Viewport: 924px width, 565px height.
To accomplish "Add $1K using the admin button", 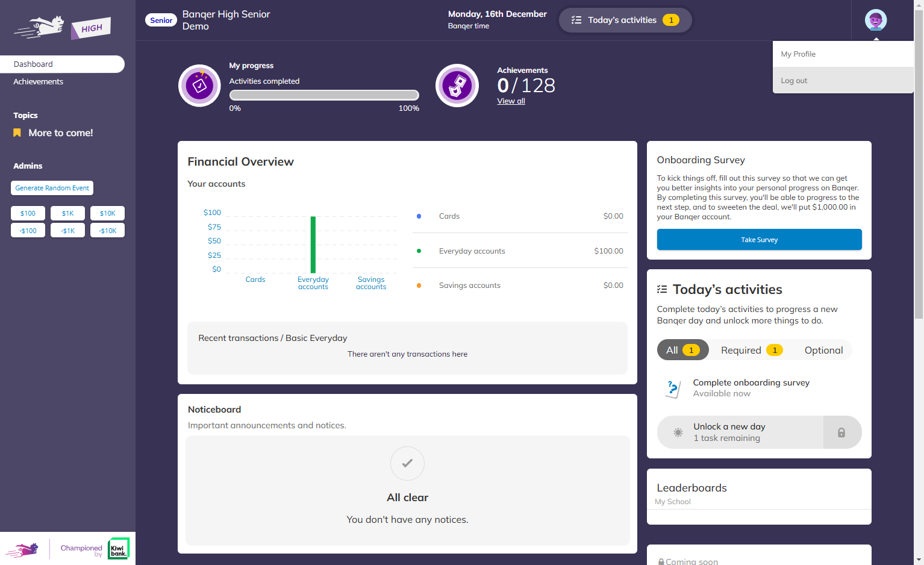I will [x=67, y=213].
